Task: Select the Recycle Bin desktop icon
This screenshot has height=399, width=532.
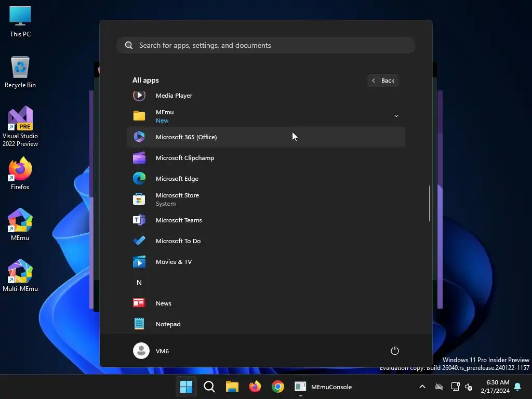Action: (20, 73)
